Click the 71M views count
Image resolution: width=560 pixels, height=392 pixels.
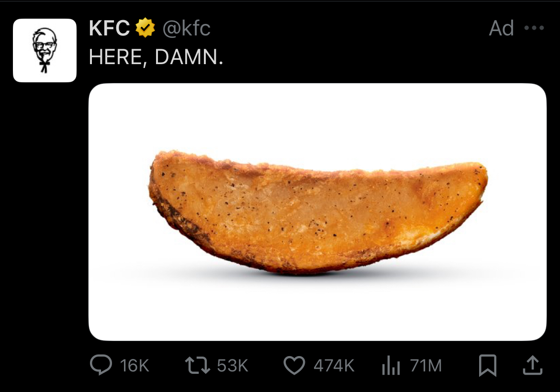tap(426, 366)
